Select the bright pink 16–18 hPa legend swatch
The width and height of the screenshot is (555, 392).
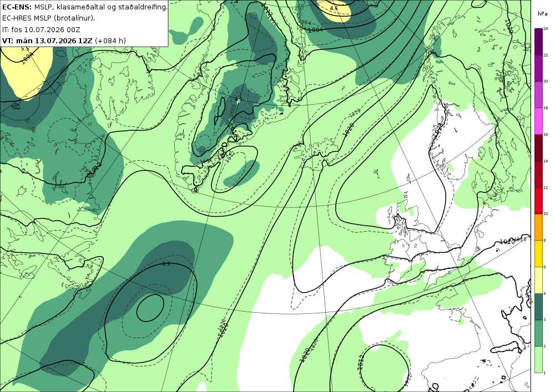point(538,121)
